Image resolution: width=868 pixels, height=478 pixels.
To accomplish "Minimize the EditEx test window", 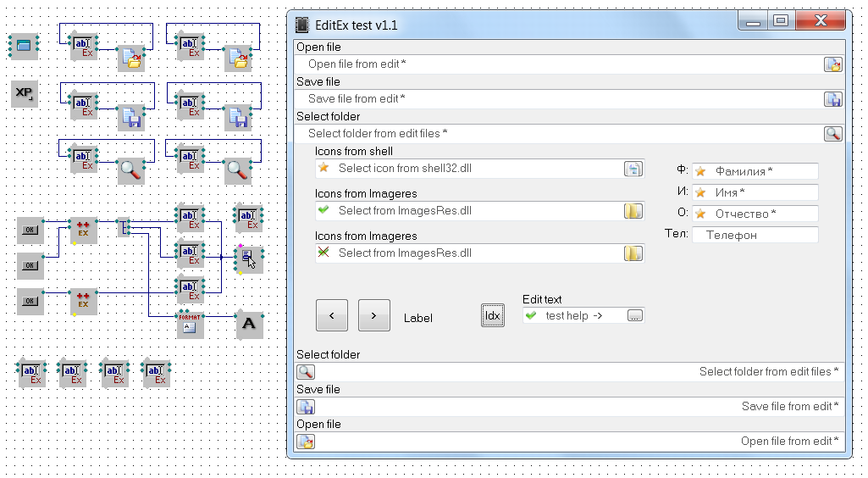I will (x=753, y=21).
